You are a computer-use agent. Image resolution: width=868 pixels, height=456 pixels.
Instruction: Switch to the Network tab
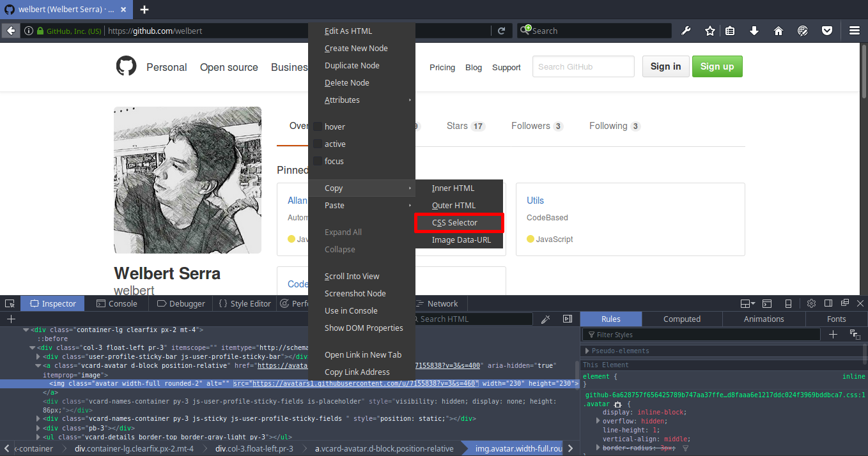point(437,303)
